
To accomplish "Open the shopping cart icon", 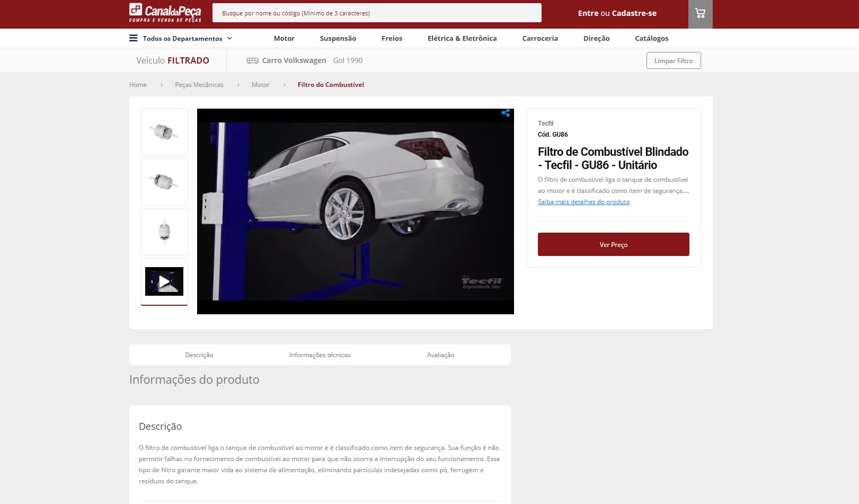I will pos(700,14).
